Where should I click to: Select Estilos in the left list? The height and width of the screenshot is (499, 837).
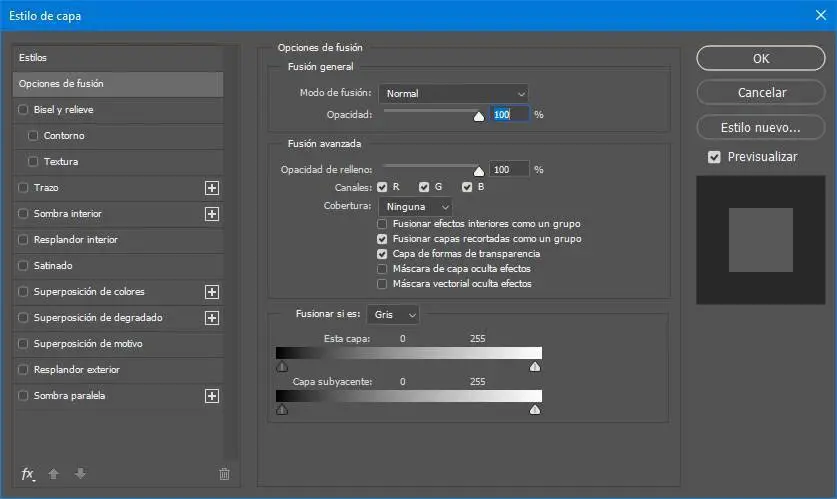tap(118, 58)
